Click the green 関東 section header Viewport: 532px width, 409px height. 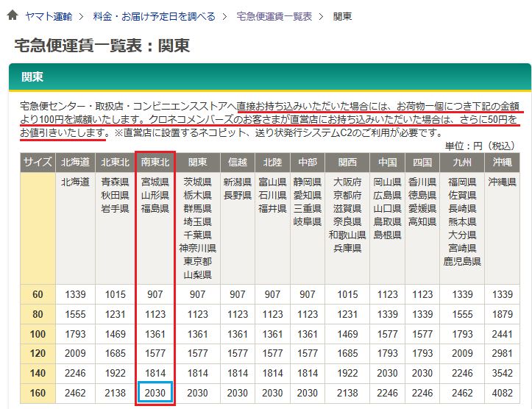pyautogui.click(x=270, y=77)
